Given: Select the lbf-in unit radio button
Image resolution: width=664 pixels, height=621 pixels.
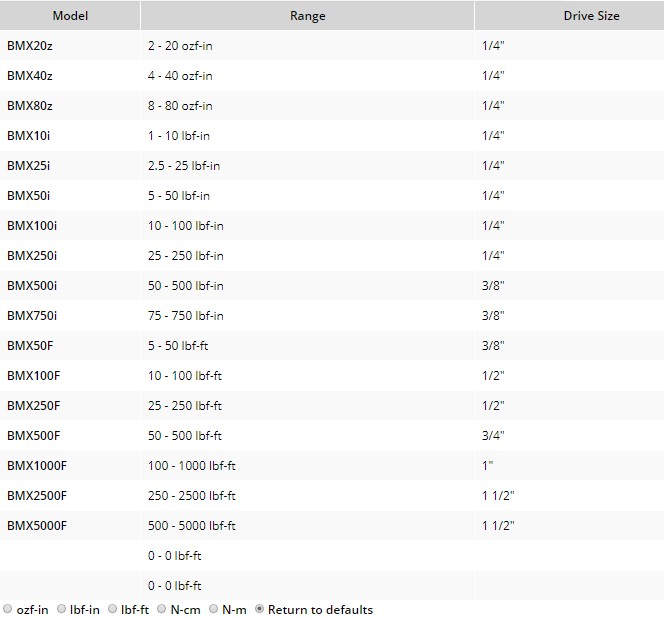Looking at the screenshot, I should pyautogui.click(x=62, y=609).
